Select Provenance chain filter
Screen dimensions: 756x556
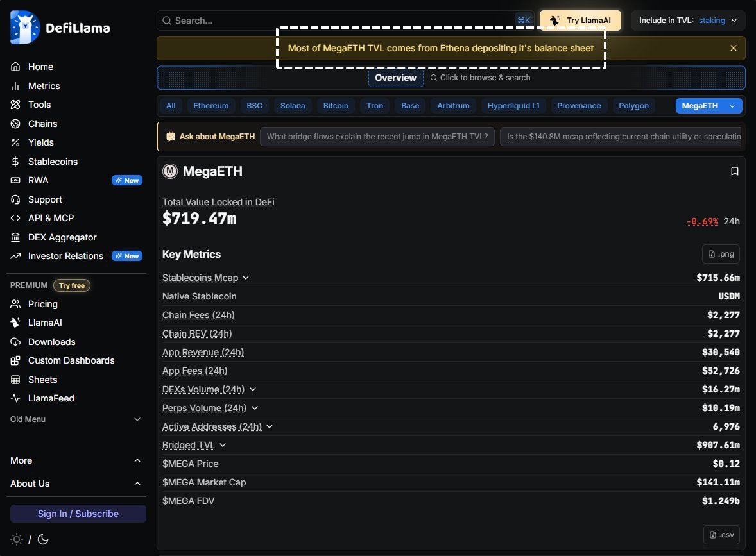click(x=579, y=106)
